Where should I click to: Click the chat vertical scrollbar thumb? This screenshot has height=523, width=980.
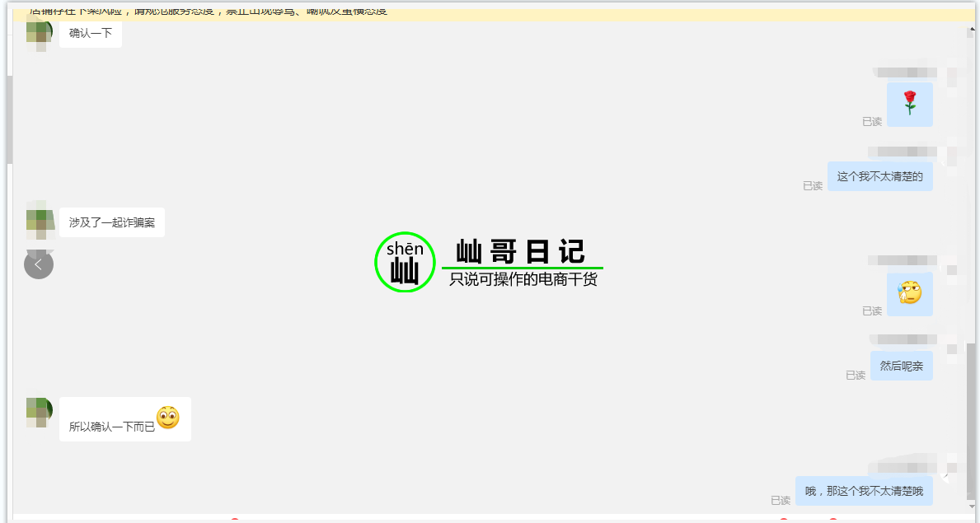pyautogui.click(x=970, y=423)
